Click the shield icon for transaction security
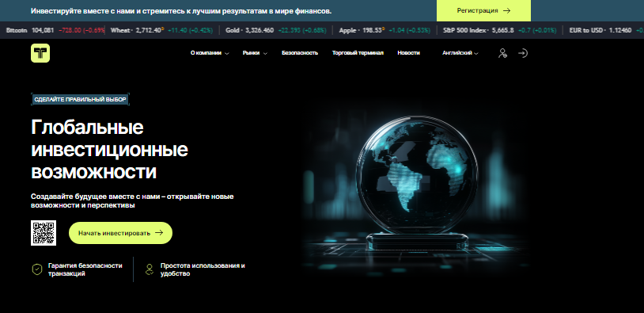644x313 pixels. 37,269
